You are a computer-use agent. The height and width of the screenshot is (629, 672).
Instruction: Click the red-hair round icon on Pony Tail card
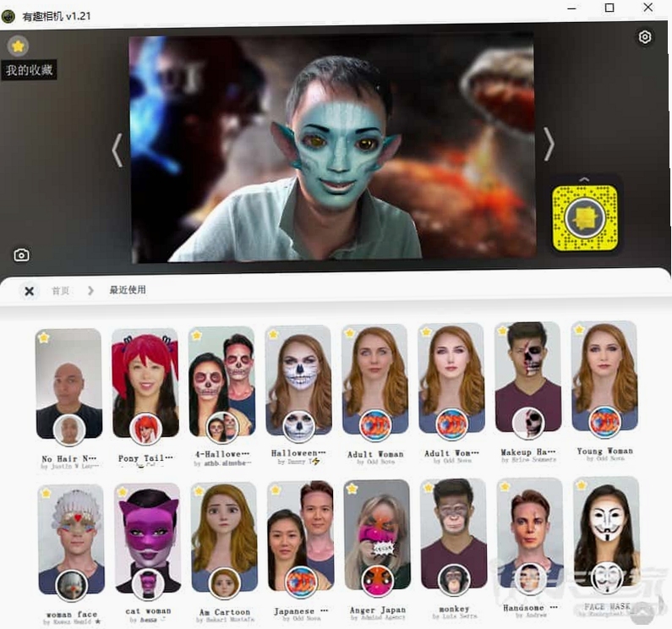pos(145,429)
